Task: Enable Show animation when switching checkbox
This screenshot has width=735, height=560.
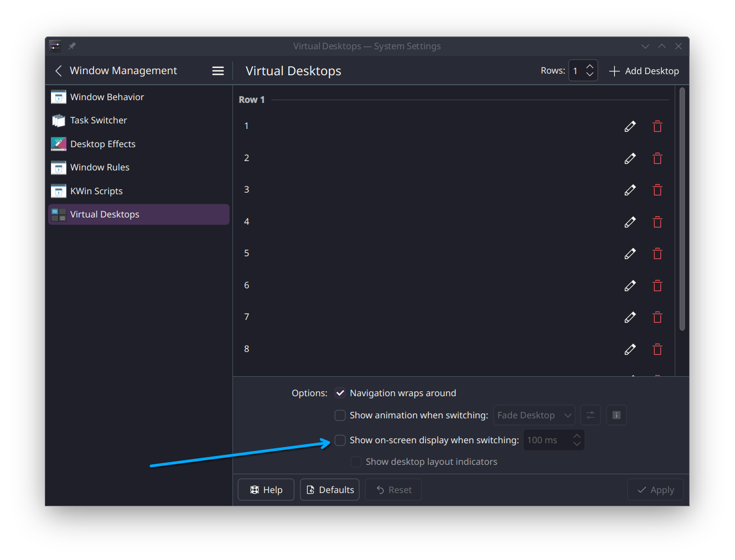Action: (x=340, y=415)
